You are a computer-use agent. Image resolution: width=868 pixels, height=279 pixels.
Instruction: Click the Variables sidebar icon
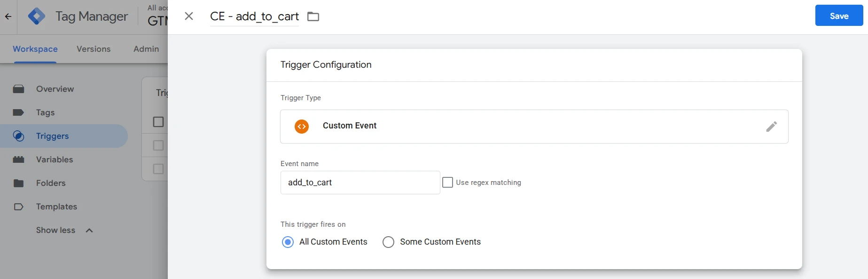point(19,159)
